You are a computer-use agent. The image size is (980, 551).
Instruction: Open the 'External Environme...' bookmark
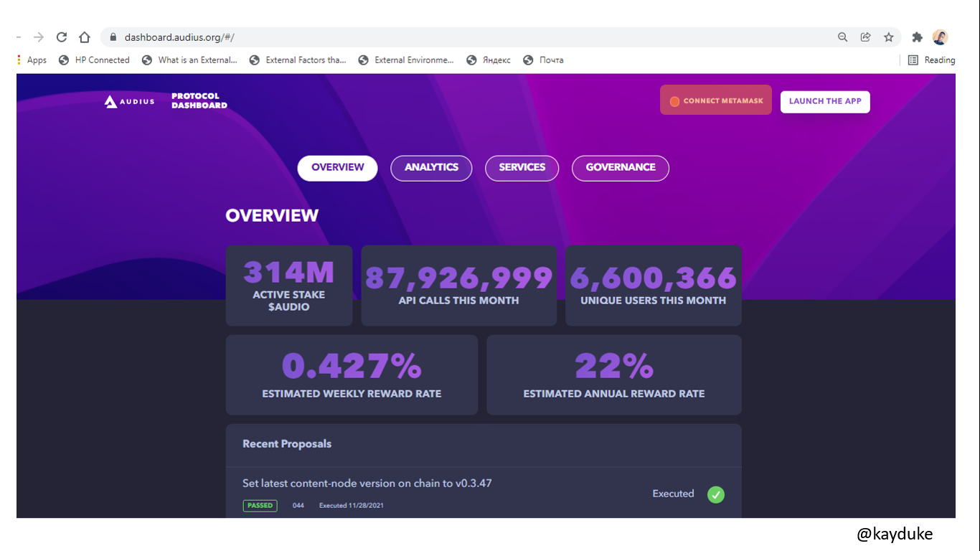[406, 60]
